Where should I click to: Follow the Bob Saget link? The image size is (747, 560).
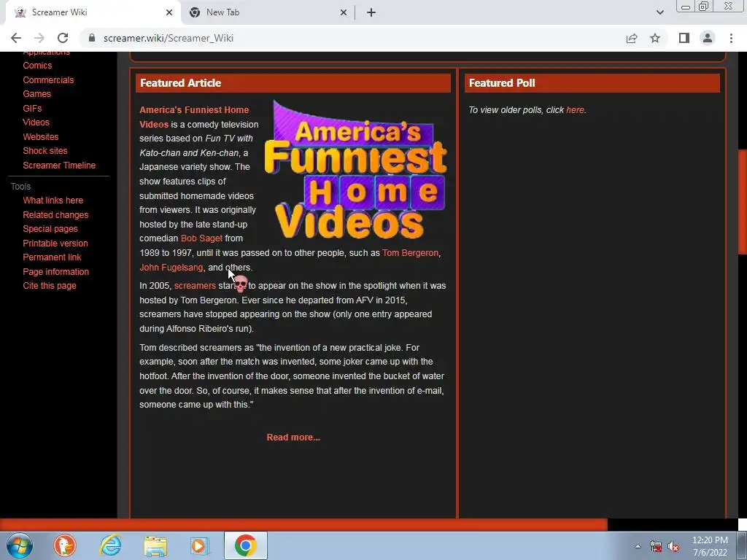201,238
